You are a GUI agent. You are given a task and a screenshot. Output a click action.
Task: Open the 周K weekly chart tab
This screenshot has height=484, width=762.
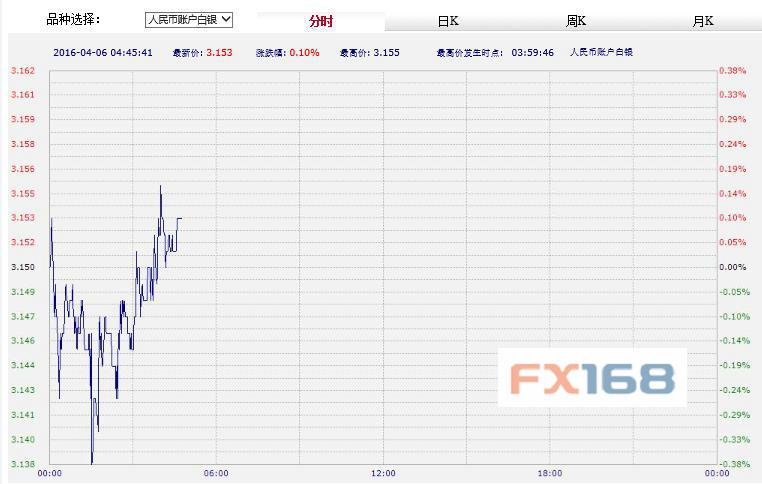point(576,21)
